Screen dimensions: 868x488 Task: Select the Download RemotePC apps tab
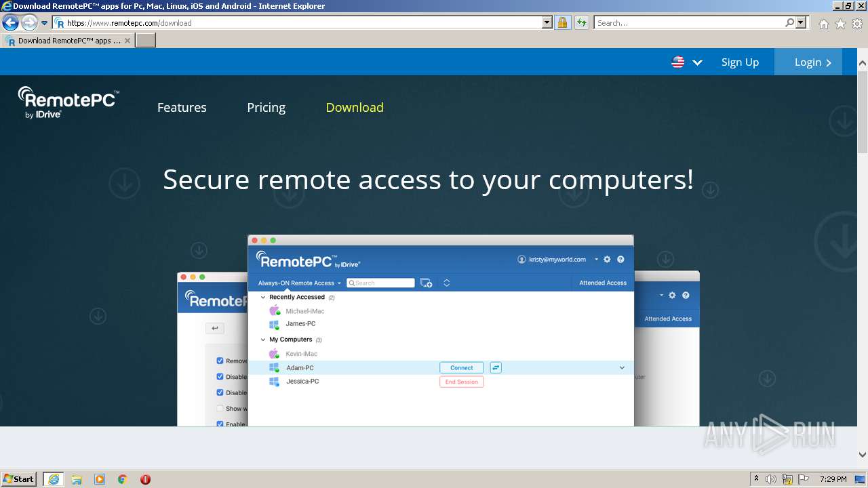[68, 41]
